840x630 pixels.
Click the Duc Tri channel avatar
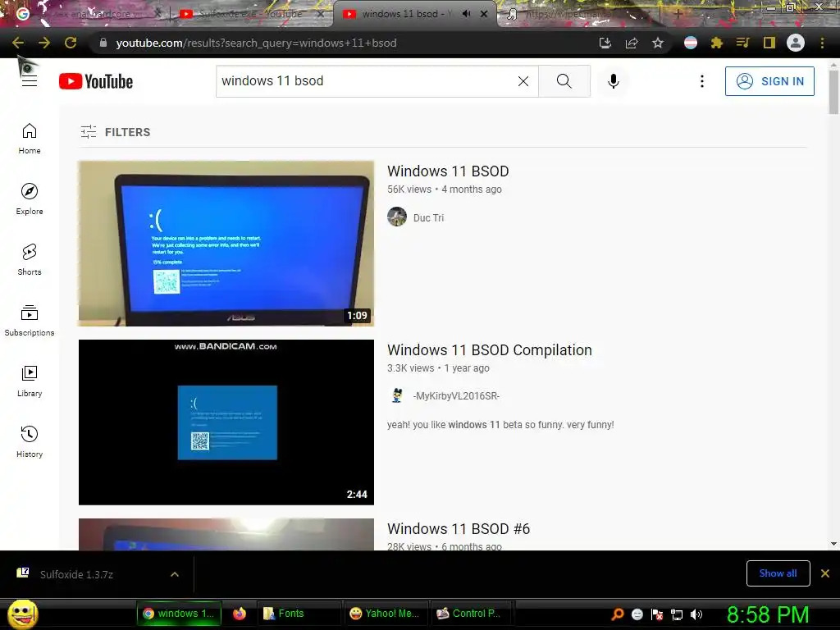397,217
